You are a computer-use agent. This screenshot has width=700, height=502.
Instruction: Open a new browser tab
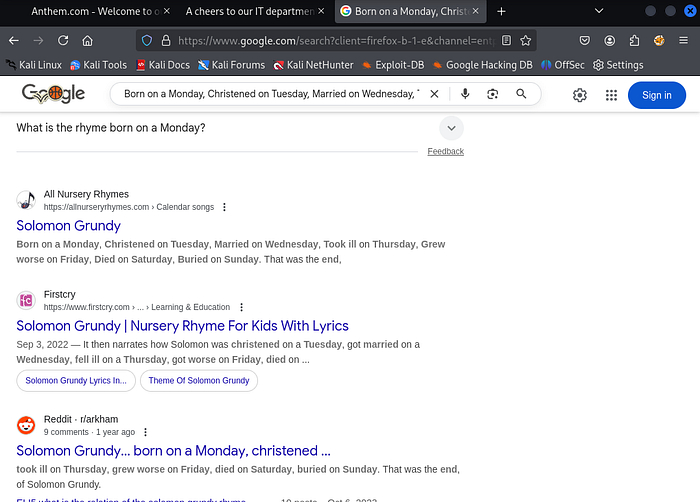(x=501, y=12)
